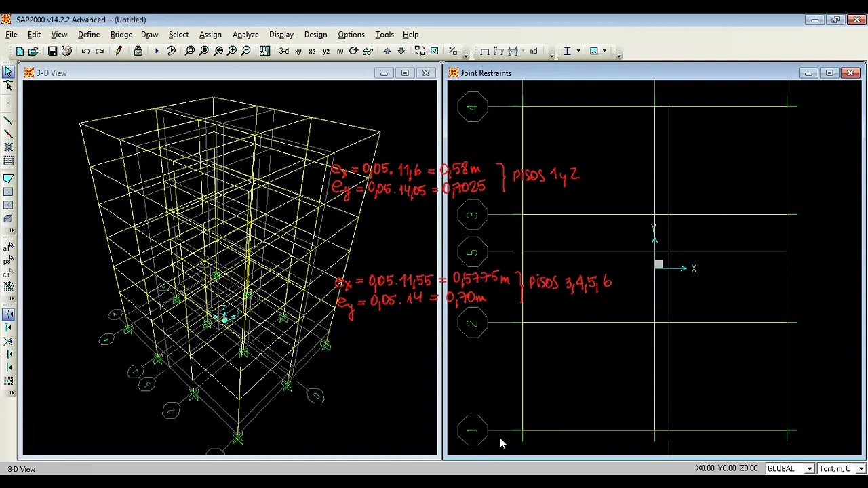Open the Options menu
868x488 pixels.
click(351, 35)
